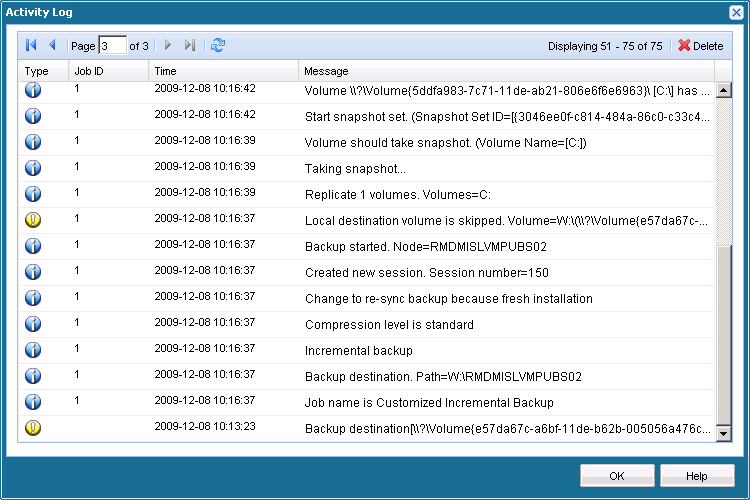
Task: Go to the first page of the log
Action: point(31,45)
